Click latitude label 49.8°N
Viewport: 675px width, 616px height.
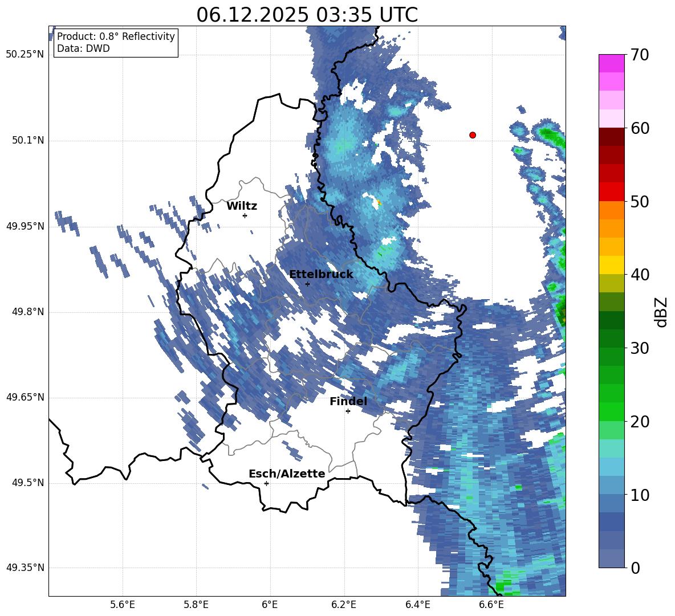[29, 312]
